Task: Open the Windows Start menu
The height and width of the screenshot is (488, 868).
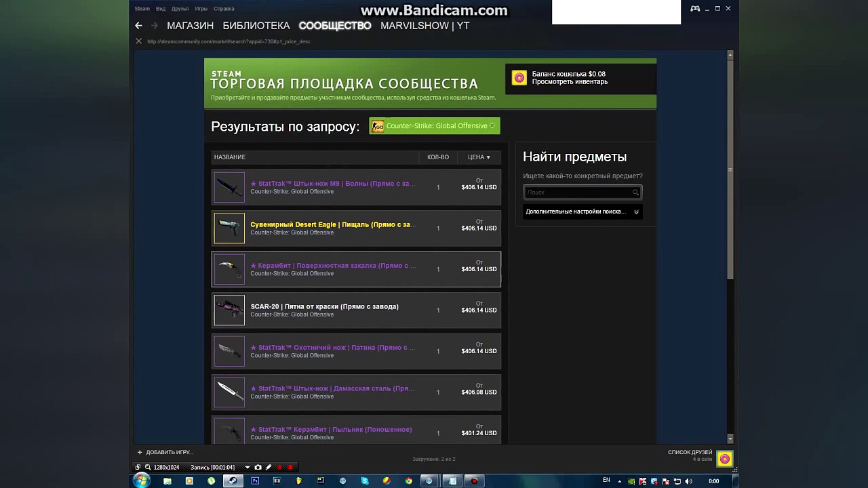Action: click(x=141, y=481)
